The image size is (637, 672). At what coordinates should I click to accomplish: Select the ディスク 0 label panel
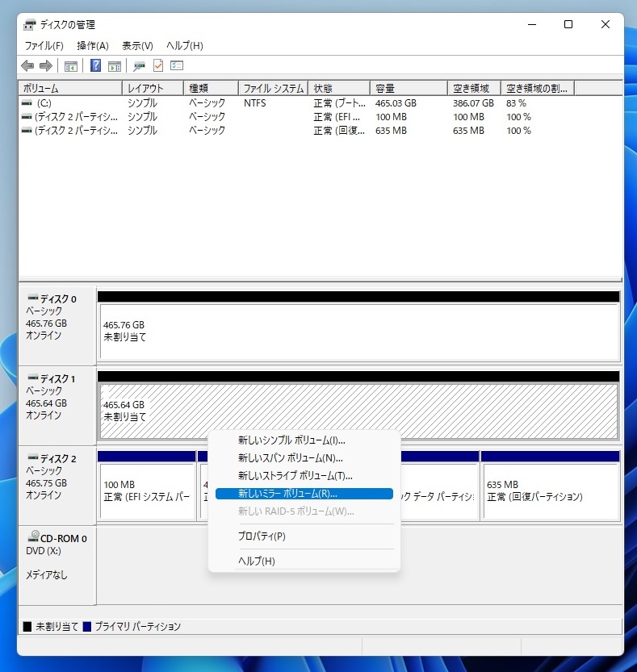57,326
